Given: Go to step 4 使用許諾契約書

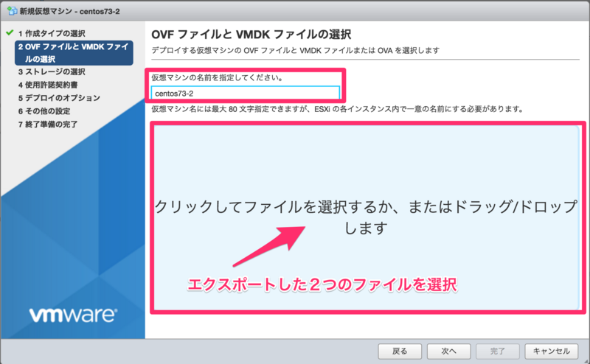Looking at the screenshot, I should click(x=48, y=85).
